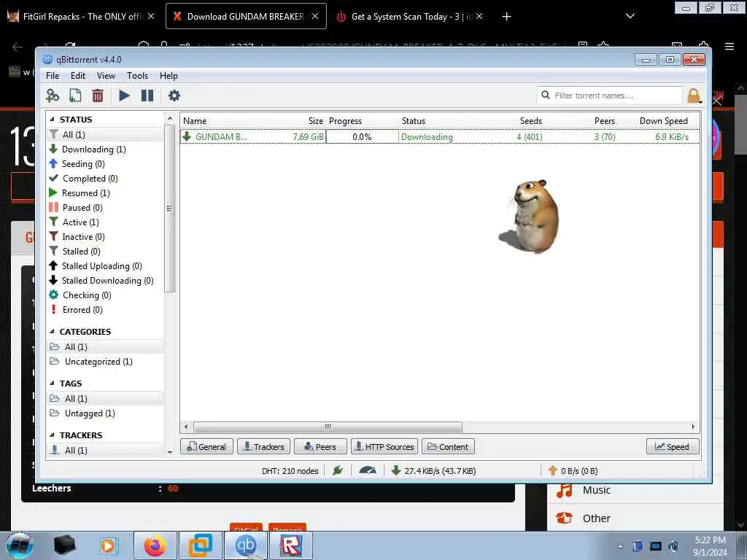Select the Active (1) status filter

pyautogui.click(x=105, y=222)
